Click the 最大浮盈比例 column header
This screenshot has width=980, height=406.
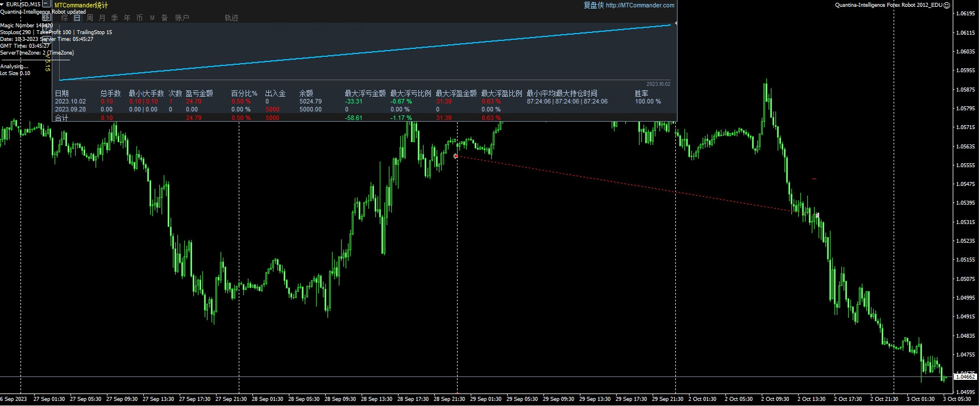click(502, 93)
